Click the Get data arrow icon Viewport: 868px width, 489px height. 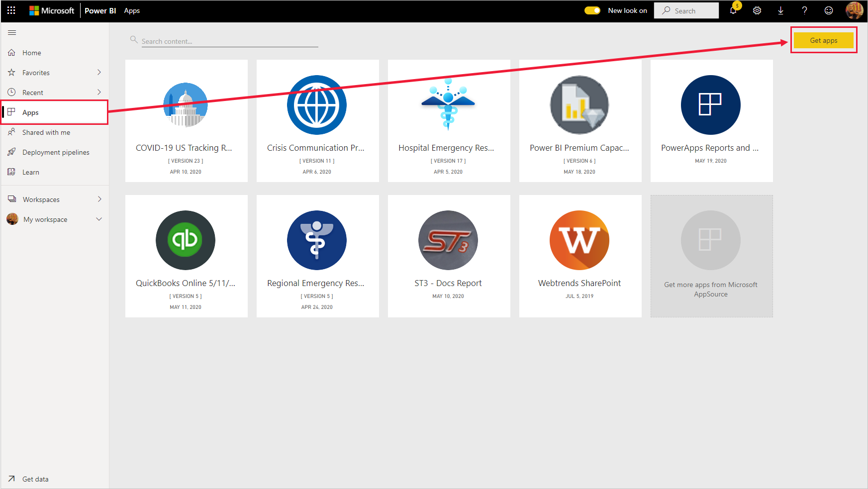pos(12,479)
